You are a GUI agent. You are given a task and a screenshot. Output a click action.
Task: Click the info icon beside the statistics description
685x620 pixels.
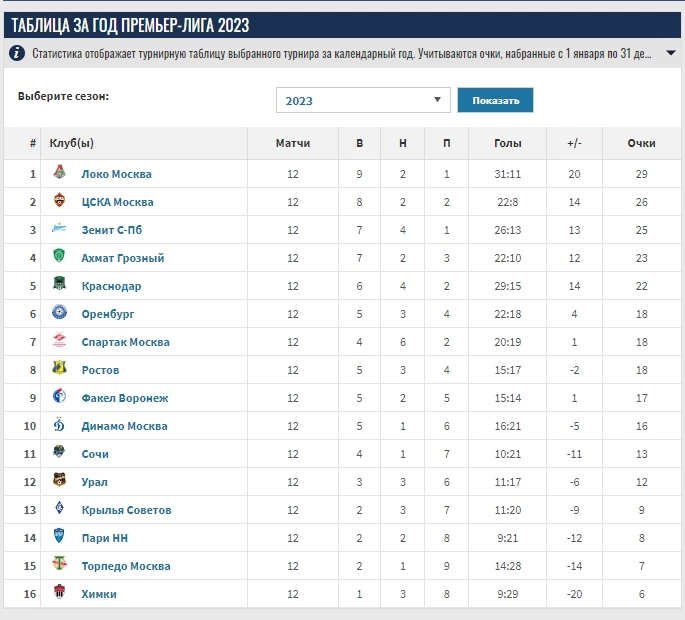point(18,53)
